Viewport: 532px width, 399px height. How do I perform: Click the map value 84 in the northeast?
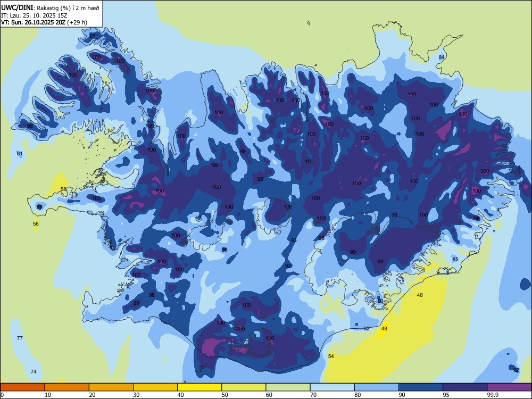pos(442,57)
